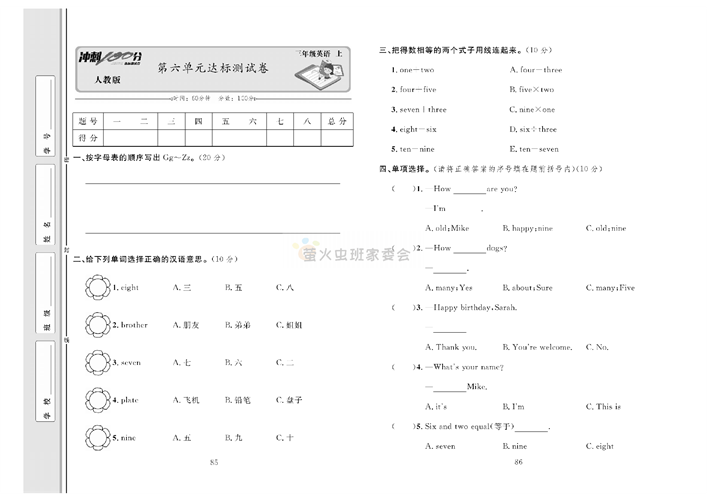Click expression '2. four+five'
The image size is (707, 500).
pyautogui.click(x=413, y=89)
